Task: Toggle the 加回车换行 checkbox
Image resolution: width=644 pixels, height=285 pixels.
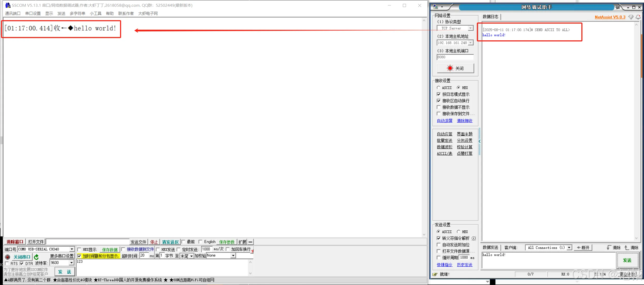Action: 228,249
